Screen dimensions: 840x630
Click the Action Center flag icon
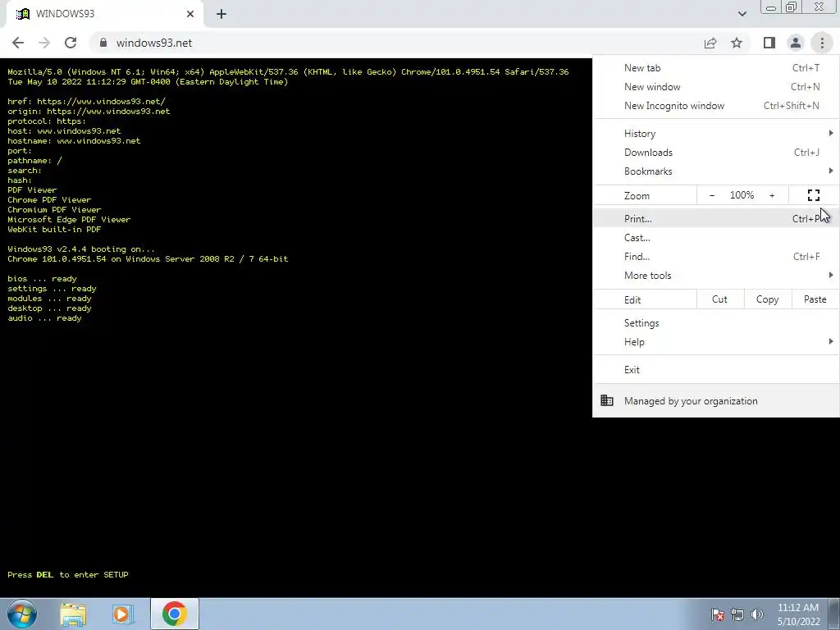pos(717,614)
